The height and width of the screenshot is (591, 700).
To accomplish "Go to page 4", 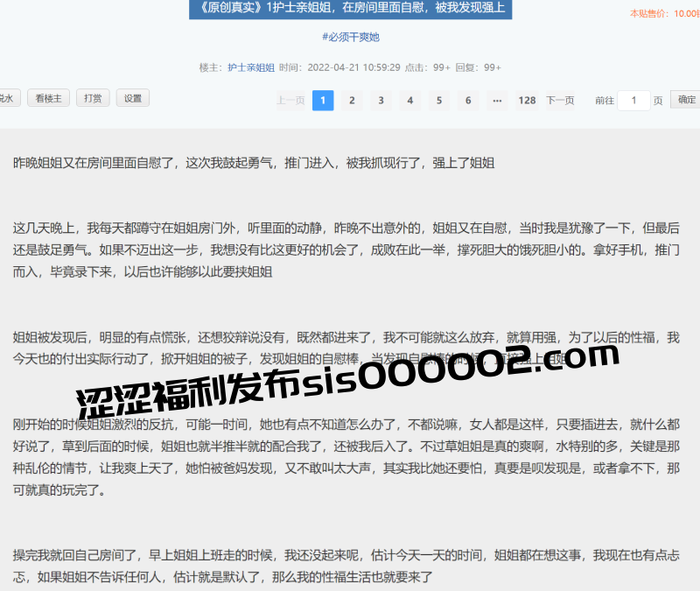I will (x=409, y=100).
